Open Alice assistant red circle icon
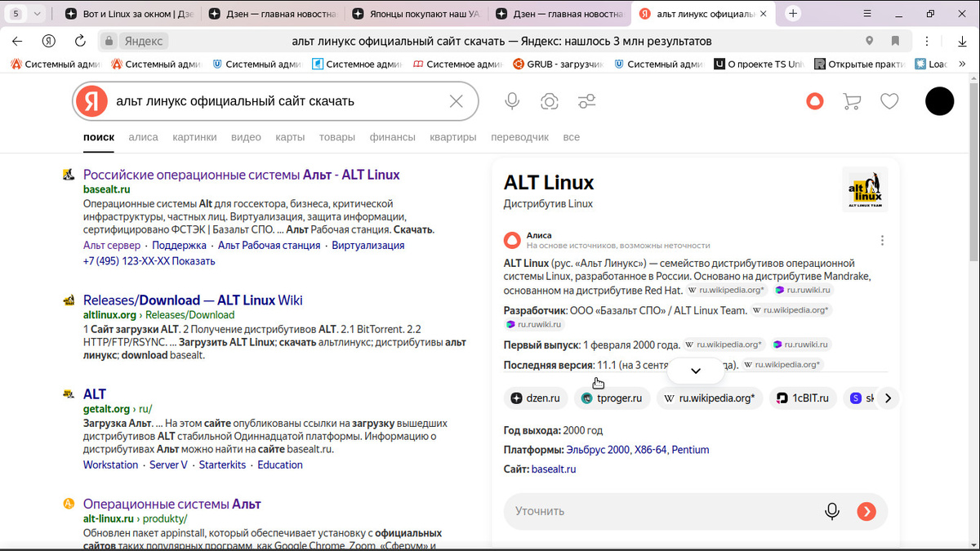980x551 pixels. 815,101
